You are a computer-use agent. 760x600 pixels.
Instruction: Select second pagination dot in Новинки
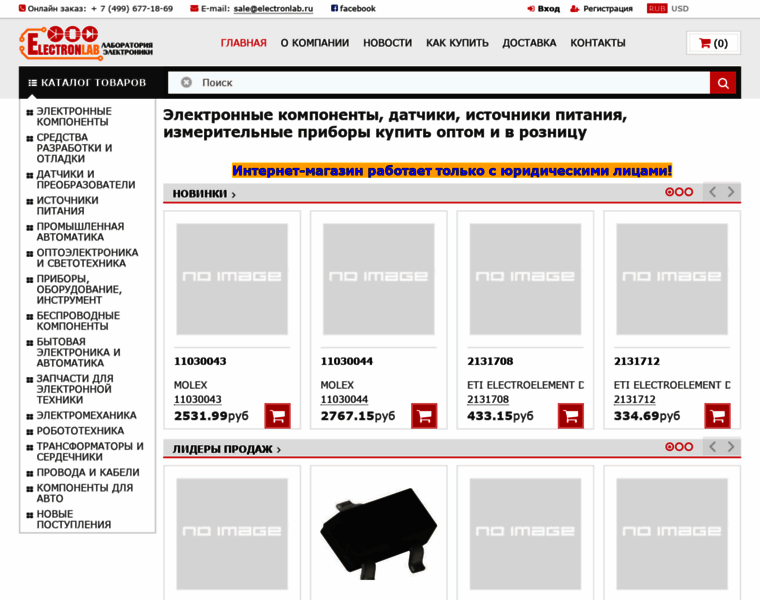point(679,192)
